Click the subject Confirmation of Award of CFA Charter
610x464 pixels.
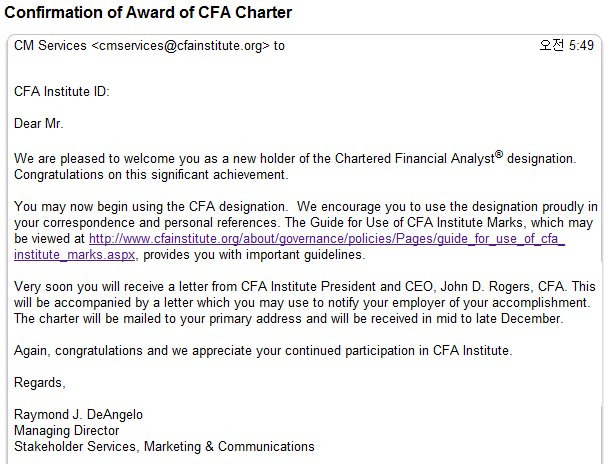pyautogui.click(x=148, y=12)
